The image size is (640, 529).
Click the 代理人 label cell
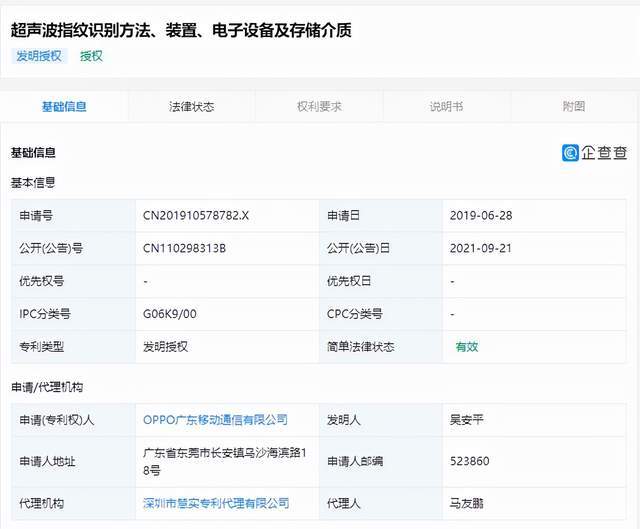tap(381, 503)
